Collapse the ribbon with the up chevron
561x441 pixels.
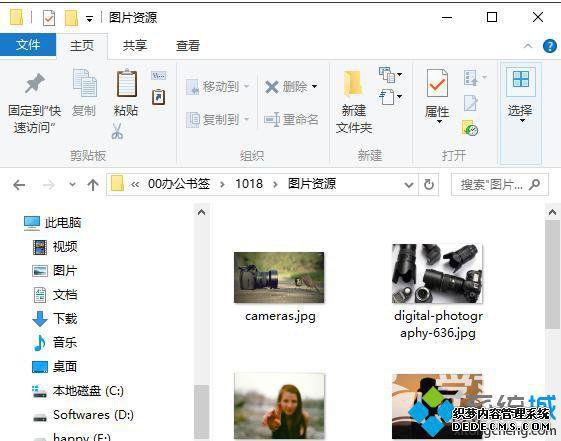[528, 46]
